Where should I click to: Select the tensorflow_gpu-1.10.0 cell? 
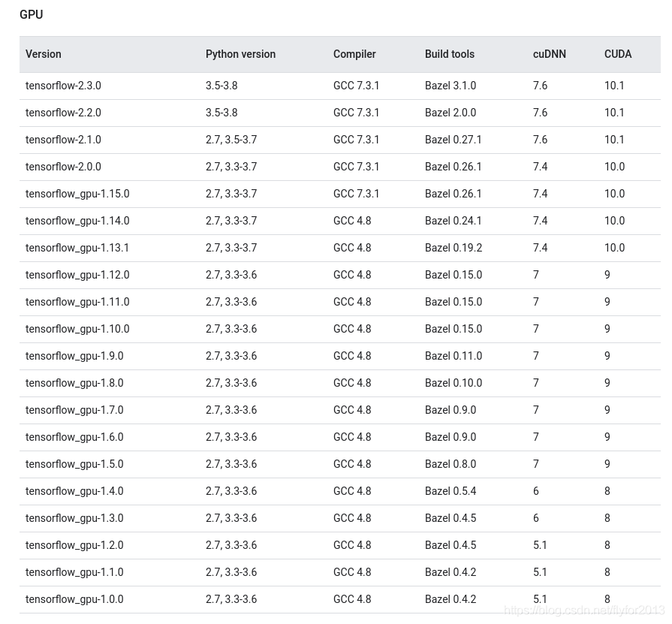pyautogui.click(x=77, y=329)
